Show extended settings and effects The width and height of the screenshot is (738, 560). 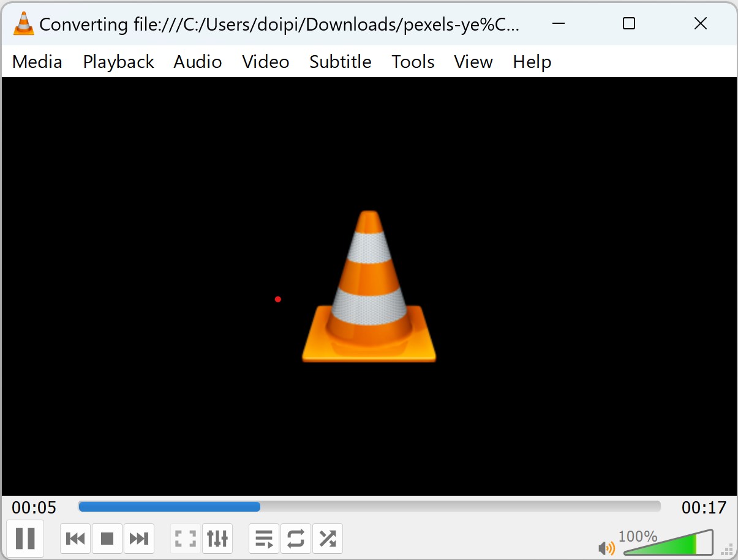pos(217,539)
